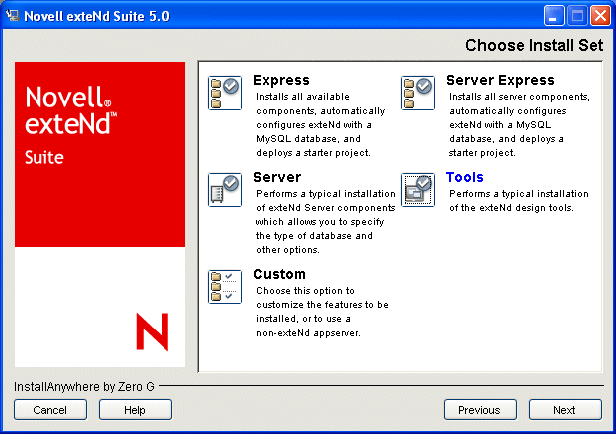
Task: Click the "Custom" heading text
Action: [x=279, y=274]
